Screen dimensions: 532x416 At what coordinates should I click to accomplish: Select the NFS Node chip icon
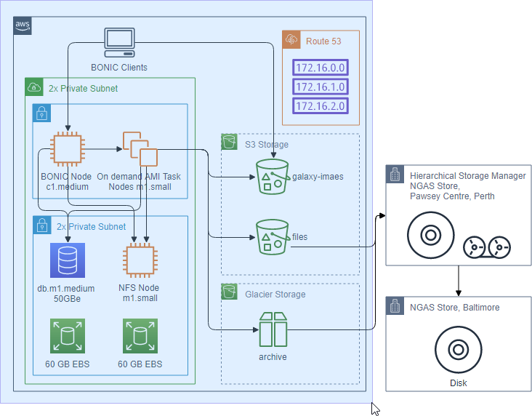[140, 260]
